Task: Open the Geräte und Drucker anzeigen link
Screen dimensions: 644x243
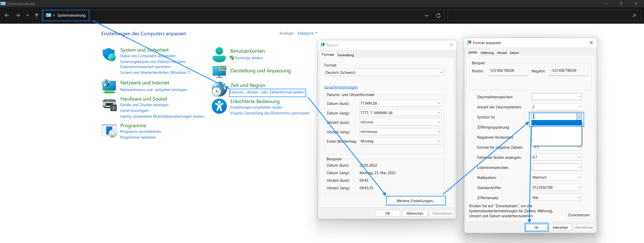Action: pyautogui.click(x=144, y=105)
